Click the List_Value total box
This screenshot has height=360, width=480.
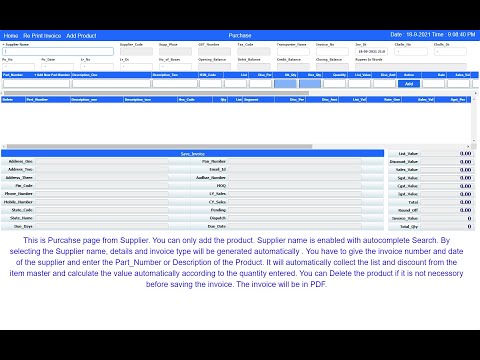point(447,154)
